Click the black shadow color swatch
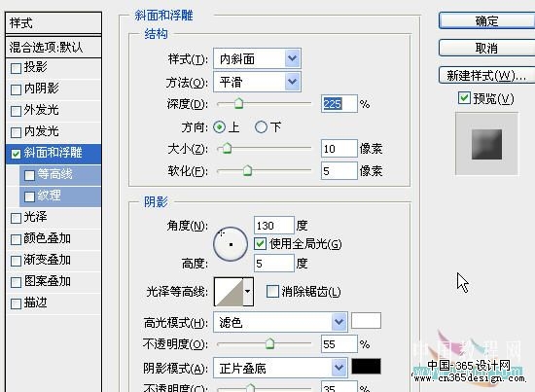The image size is (535, 392). (366, 367)
